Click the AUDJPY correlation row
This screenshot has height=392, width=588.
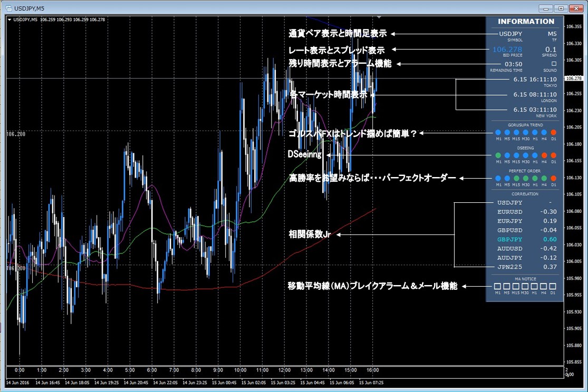click(x=526, y=258)
